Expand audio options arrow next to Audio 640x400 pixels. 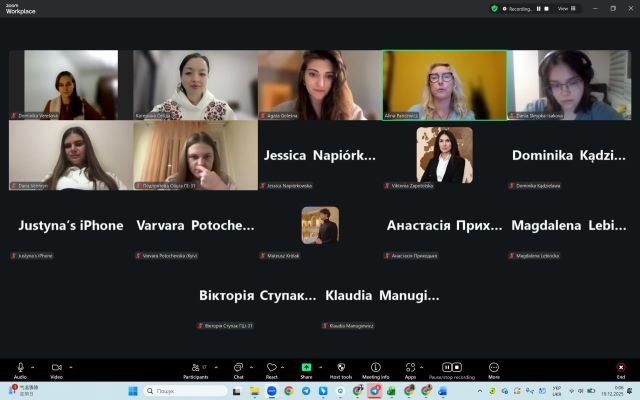point(34,367)
